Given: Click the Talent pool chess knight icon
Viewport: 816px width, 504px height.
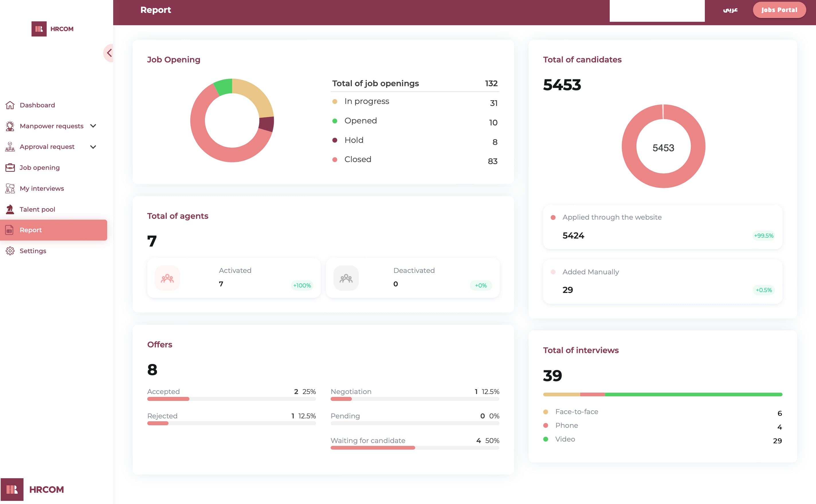Looking at the screenshot, I should [10, 209].
